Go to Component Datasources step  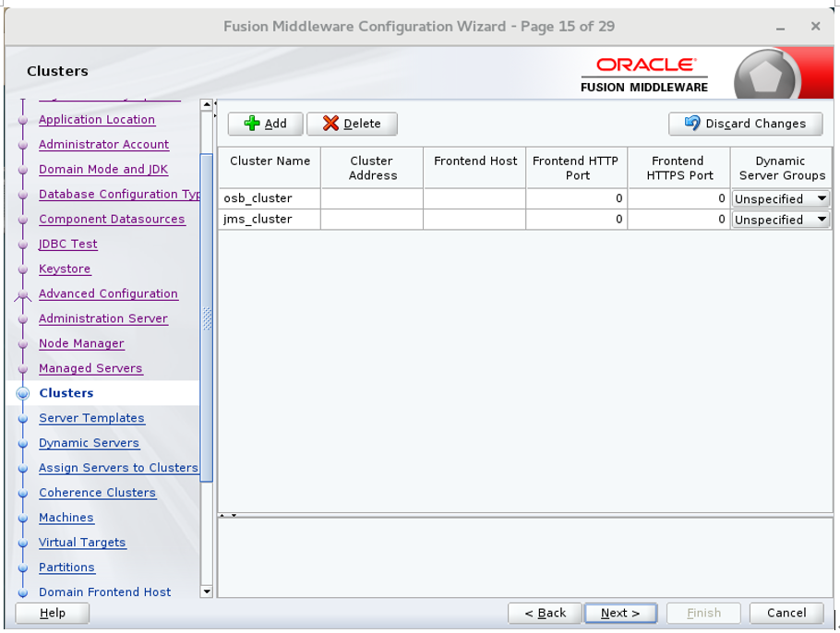pos(112,219)
